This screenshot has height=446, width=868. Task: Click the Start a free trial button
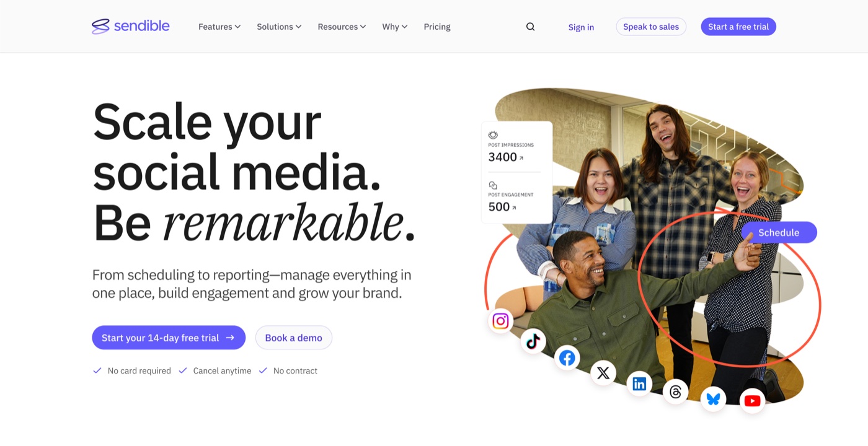(x=738, y=27)
